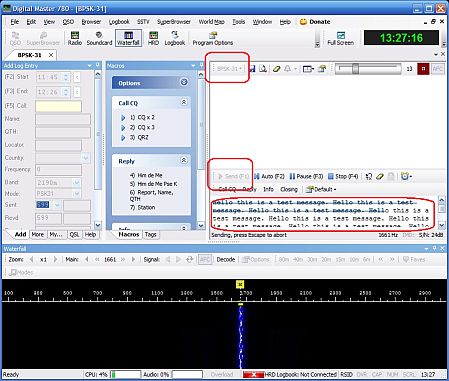Run macro 2) CQ x 3

coord(142,127)
